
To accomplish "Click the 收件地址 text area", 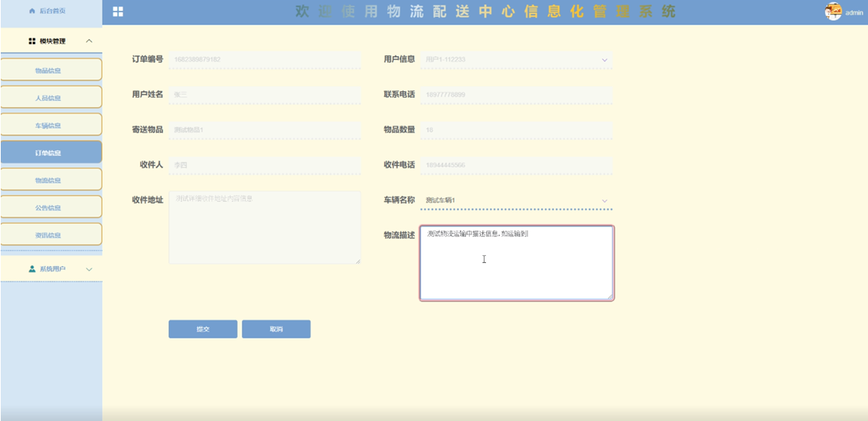I will [x=265, y=227].
